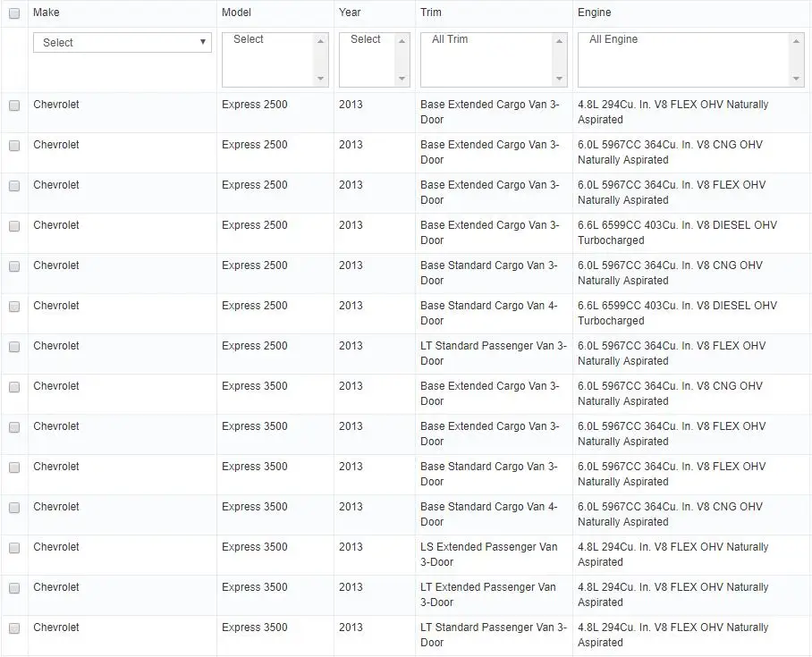812x657 pixels.
Task: Check Express 3500 LS Extended Passenger row
Action: [14, 548]
